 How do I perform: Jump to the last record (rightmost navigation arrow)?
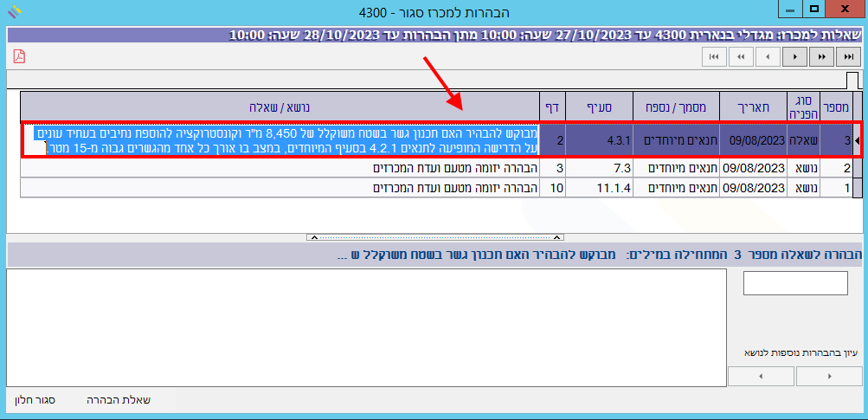click(x=847, y=56)
